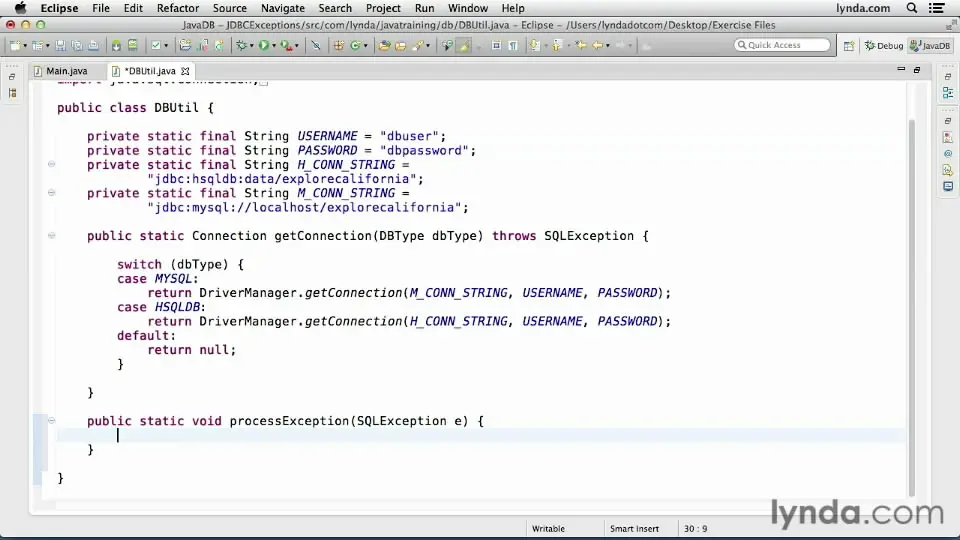The width and height of the screenshot is (960, 540).
Task: Click the New Java Class icon
Action: tap(355, 45)
